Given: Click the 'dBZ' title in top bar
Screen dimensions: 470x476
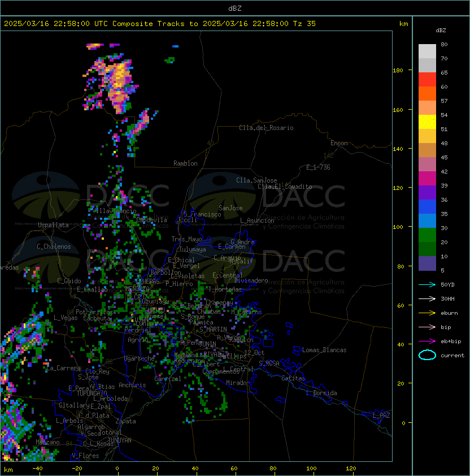Looking at the screenshot, I should (x=235, y=8).
